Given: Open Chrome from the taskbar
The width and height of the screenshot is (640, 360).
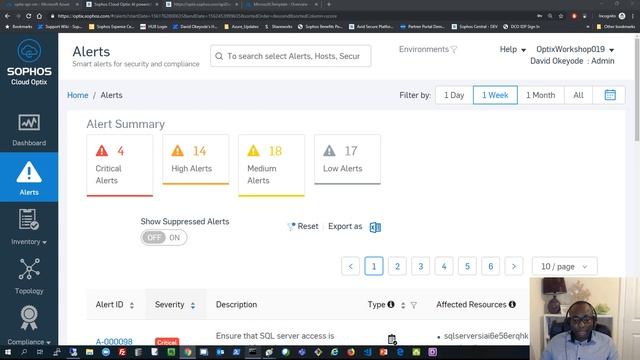Looking at the screenshot, I should click(x=187, y=352).
